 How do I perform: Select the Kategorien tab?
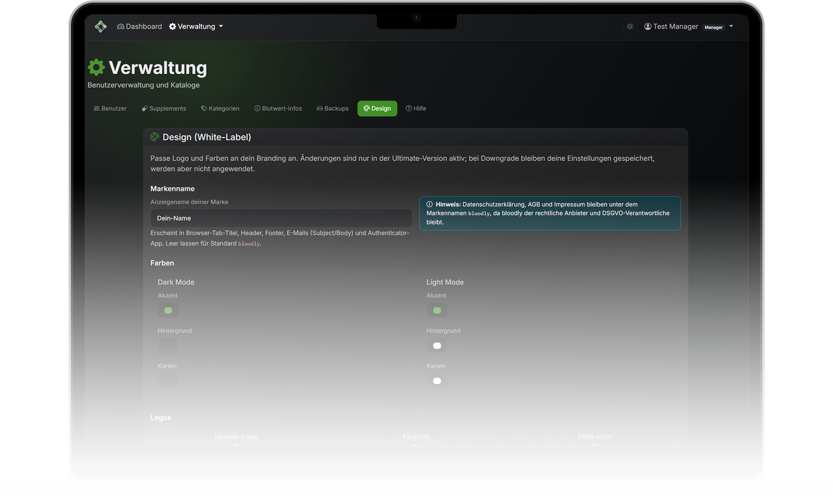coord(220,108)
